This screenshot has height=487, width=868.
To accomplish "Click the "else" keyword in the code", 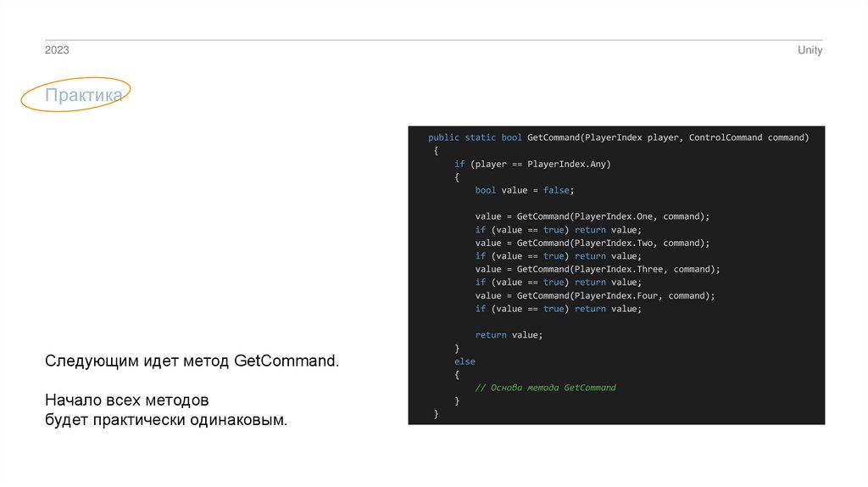I will 465,361.
